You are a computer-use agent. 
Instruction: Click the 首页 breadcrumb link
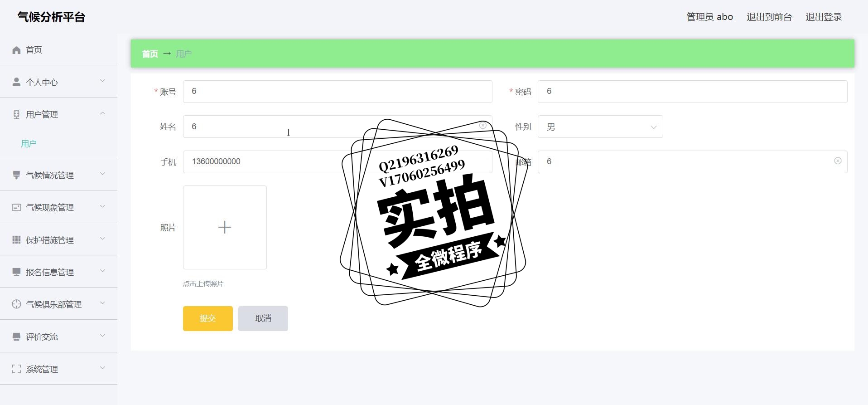(x=150, y=54)
